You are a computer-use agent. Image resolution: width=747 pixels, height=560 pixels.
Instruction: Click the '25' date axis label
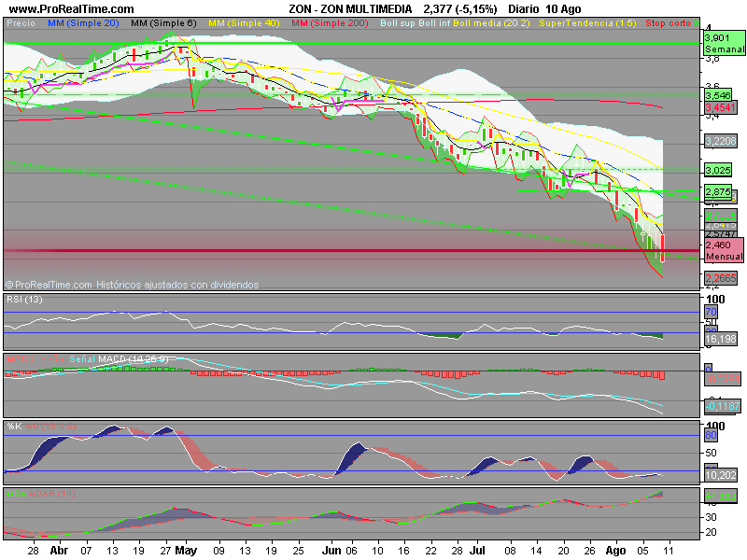(x=298, y=551)
